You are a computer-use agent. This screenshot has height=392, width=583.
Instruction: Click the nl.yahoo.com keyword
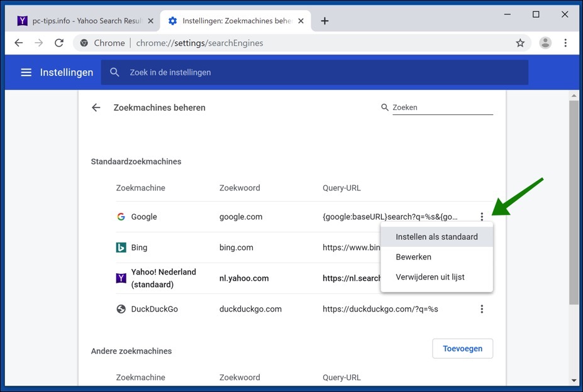coord(244,278)
